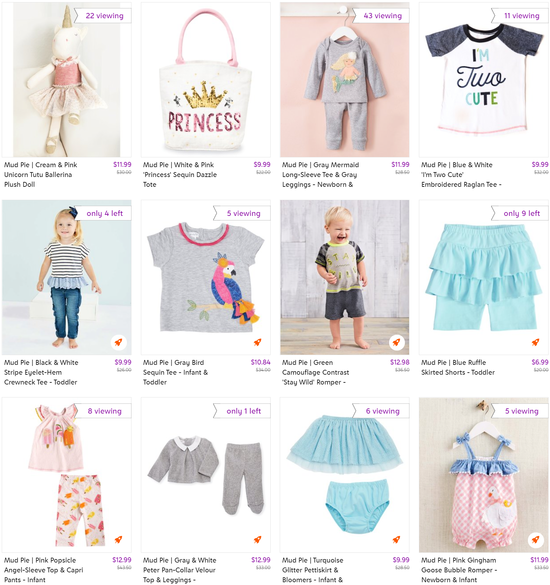
Task: Open Turquoise Glitter Pettiskirt & Bloomers link
Action: [x=313, y=570]
